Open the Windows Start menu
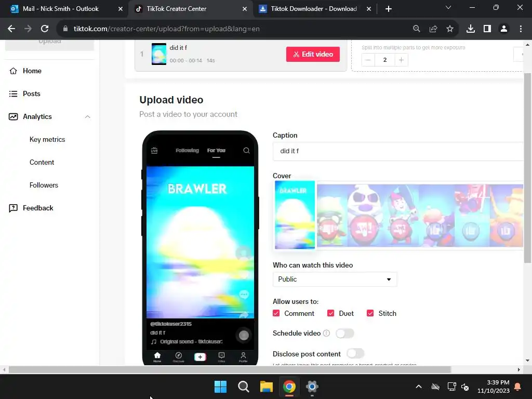 pyautogui.click(x=220, y=387)
